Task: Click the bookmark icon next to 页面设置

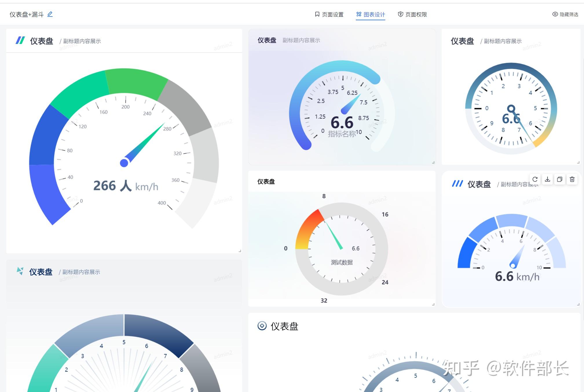Action: [317, 14]
